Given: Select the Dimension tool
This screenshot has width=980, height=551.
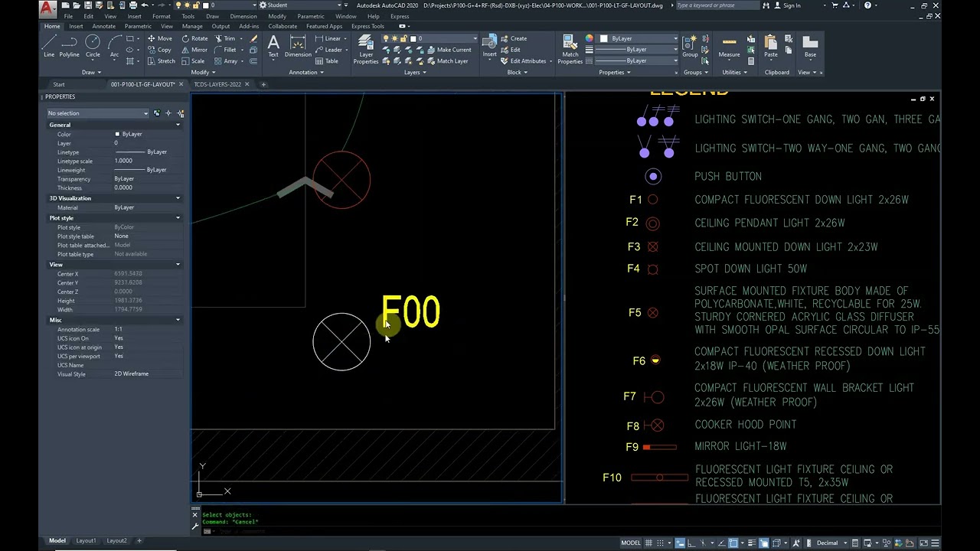Looking at the screenshot, I should click(x=298, y=46).
